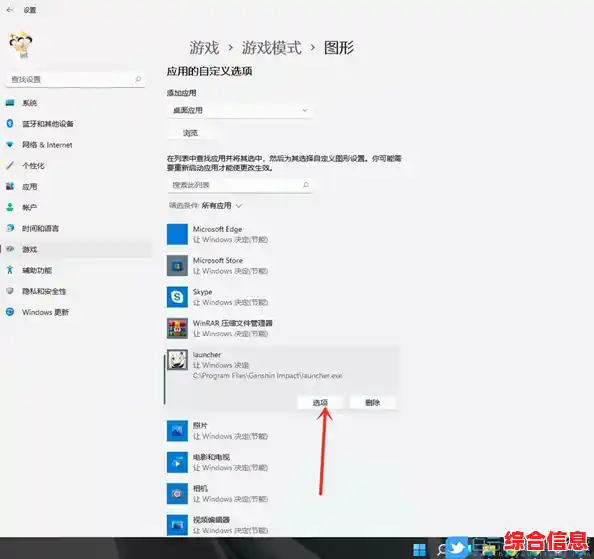Viewport: 594px width, 559px height.
Task: Select the Skype list entry text
Action: pos(202,292)
